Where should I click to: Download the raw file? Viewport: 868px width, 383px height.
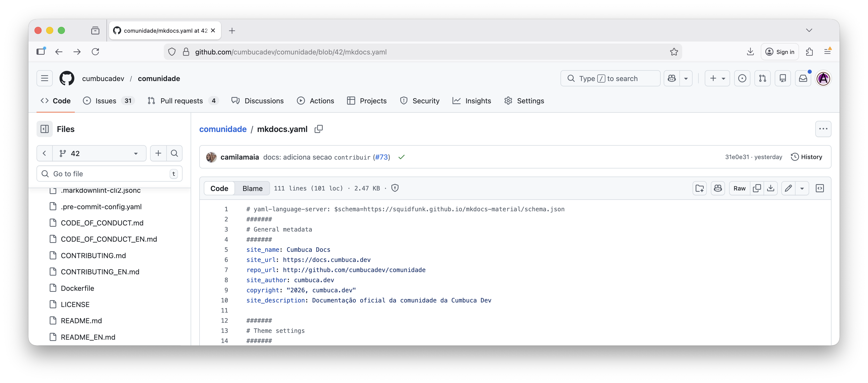(771, 188)
